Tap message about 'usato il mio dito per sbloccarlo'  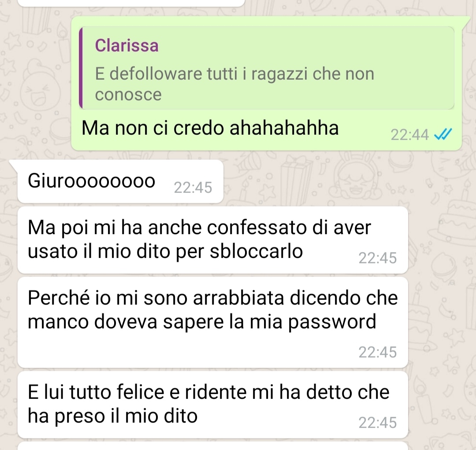click(x=212, y=240)
